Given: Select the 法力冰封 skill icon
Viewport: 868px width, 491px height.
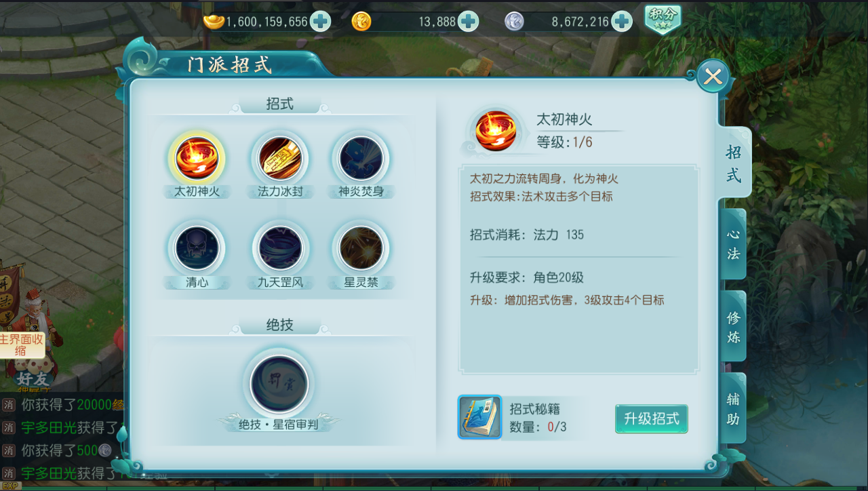Looking at the screenshot, I should (279, 158).
